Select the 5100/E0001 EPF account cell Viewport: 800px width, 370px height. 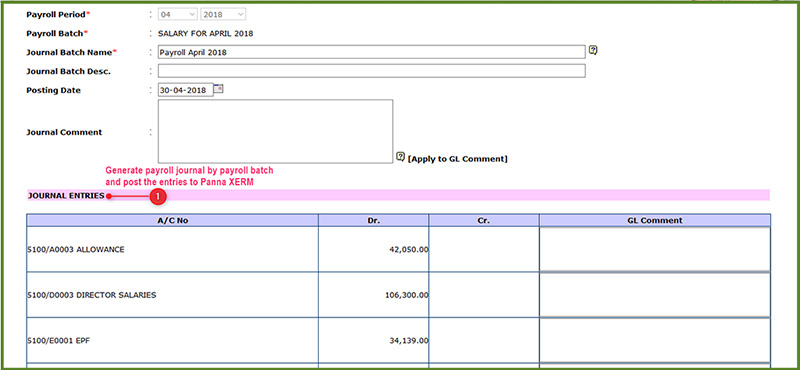coord(172,340)
